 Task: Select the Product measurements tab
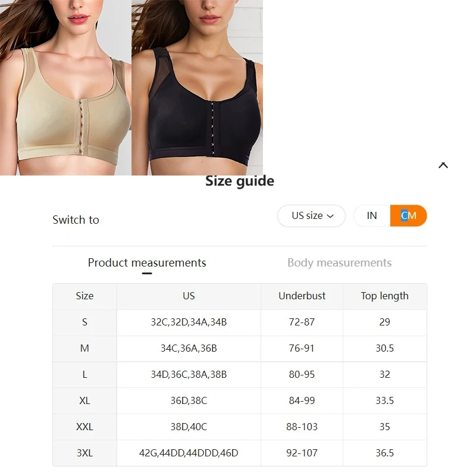tap(147, 263)
